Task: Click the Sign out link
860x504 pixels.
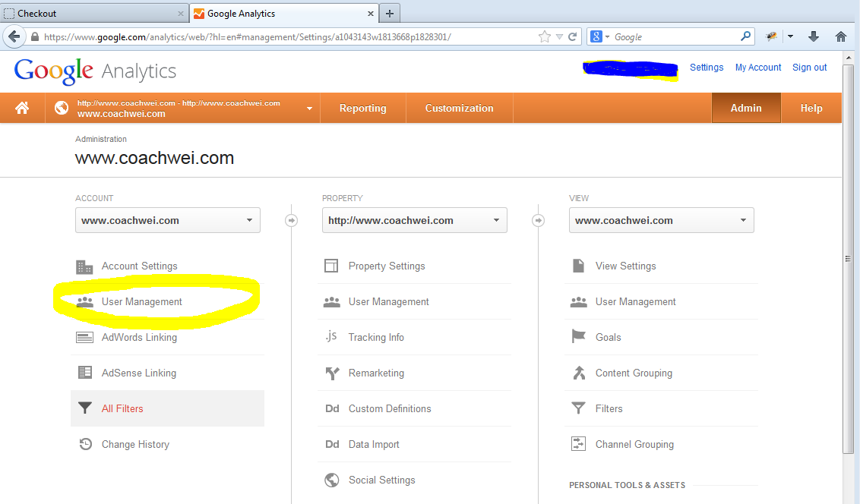Action: point(809,68)
